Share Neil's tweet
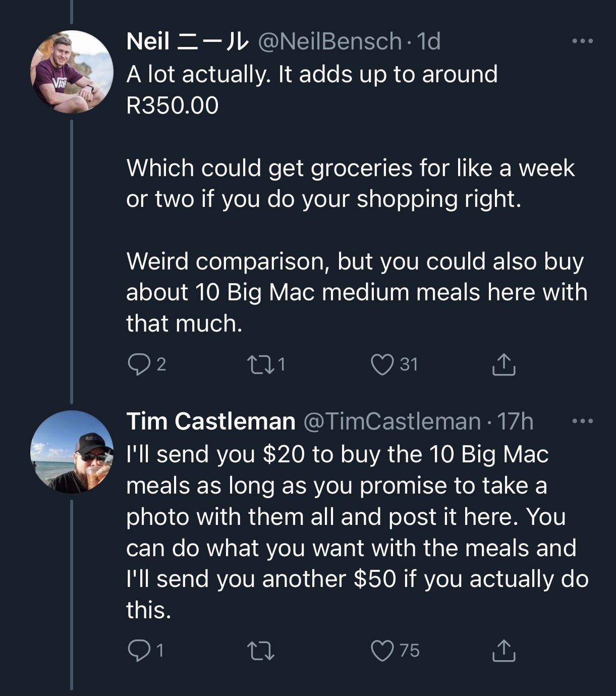 click(x=503, y=365)
